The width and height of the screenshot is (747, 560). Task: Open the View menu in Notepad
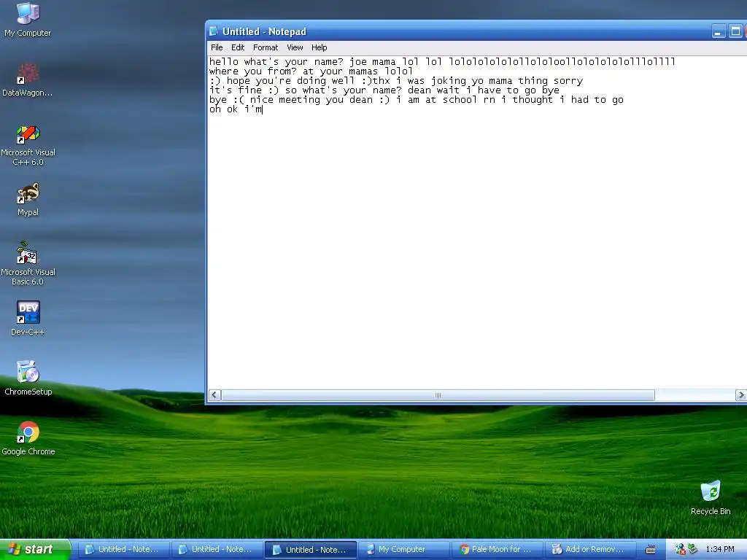coord(295,47)
